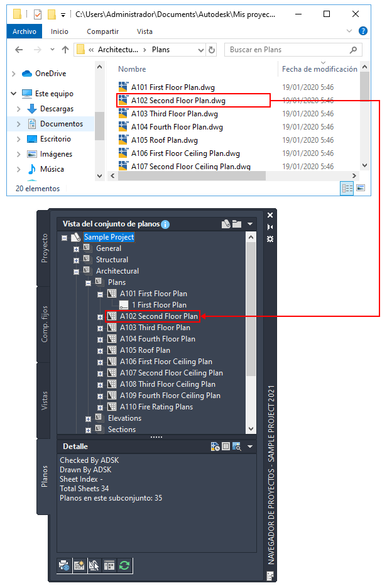Collapse Este equipo in navigation pane
This screenshot has width=387, height=588.
(x=14, y=93)
